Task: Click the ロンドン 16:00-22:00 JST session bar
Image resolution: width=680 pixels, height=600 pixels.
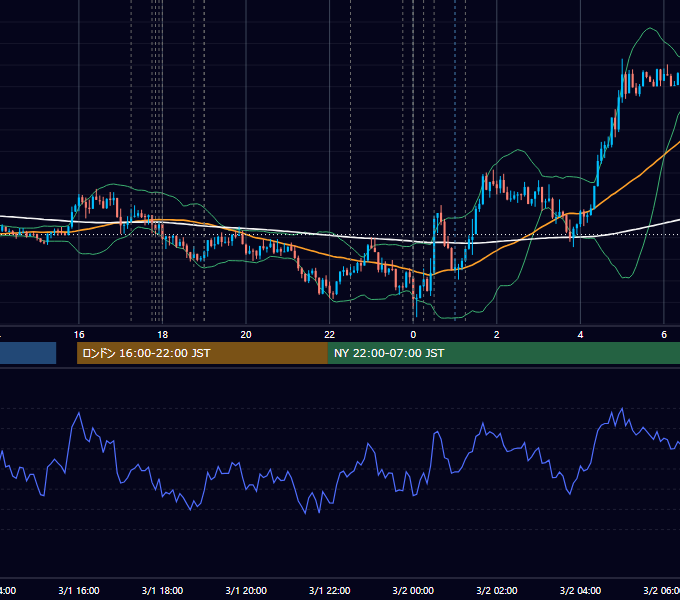Action: (x=202, y=353)
